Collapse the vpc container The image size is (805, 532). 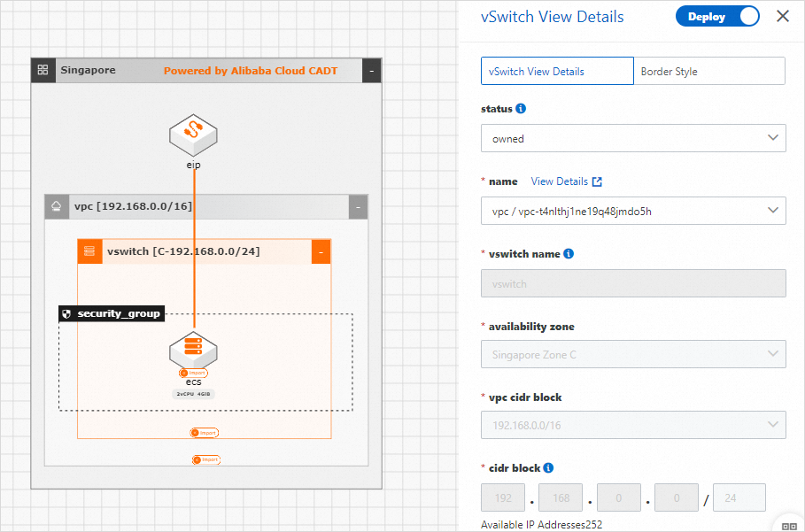(x=358, y=207)
